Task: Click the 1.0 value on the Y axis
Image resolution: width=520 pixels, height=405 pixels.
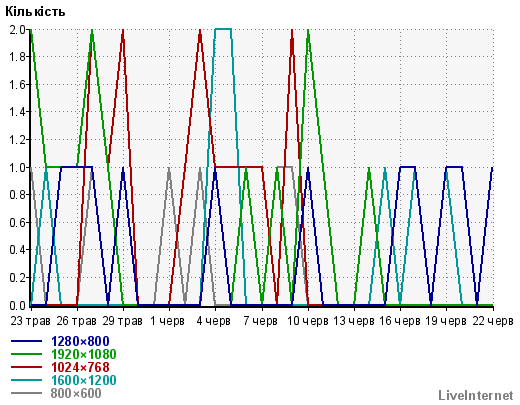Action: point(18,167)
